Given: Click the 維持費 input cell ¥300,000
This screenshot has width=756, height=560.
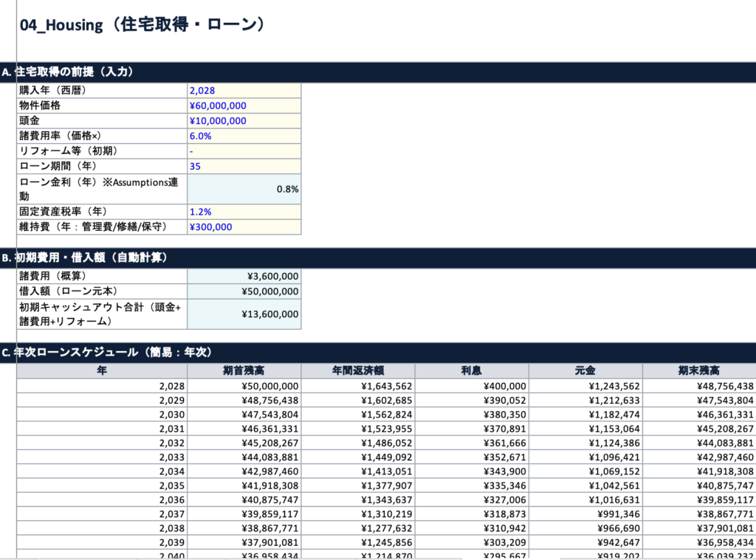Looking at the screenshot, I should [244, 227].
